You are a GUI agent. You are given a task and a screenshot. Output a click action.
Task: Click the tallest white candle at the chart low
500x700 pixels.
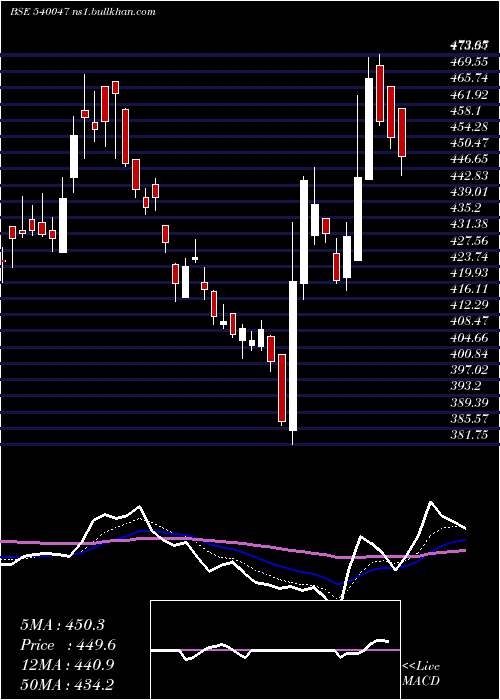coord(293,356)
